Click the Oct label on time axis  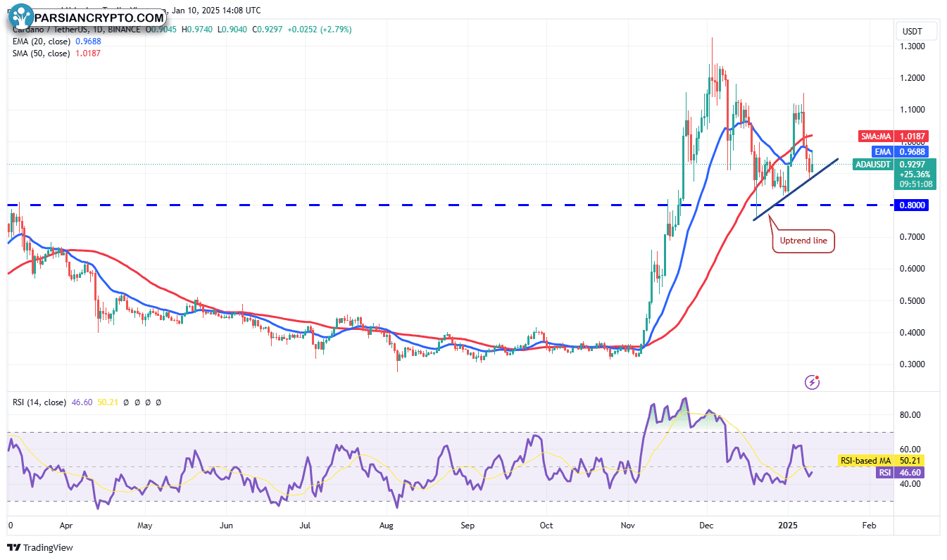click(546, 526)
